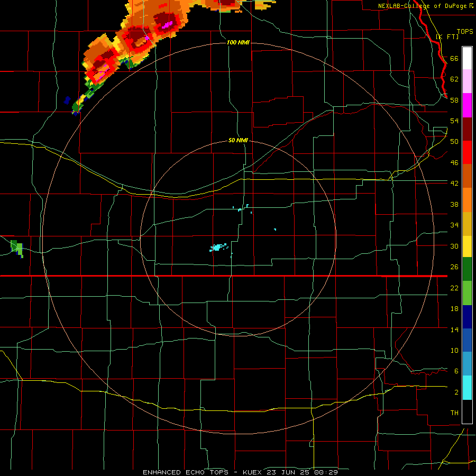
Task: Click the "50 NMI" range ring label
Action: click(x=238, y=141)
